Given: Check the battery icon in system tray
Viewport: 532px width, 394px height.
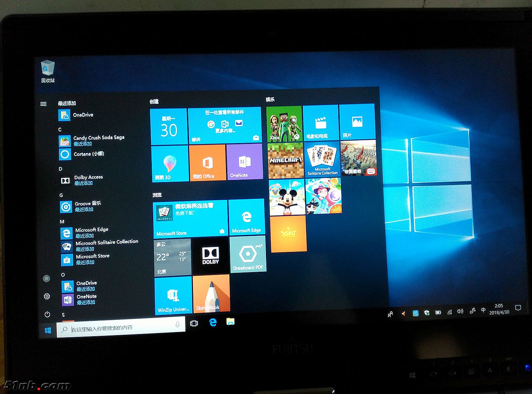Looking at the screenshot, I should click(438, 313).
